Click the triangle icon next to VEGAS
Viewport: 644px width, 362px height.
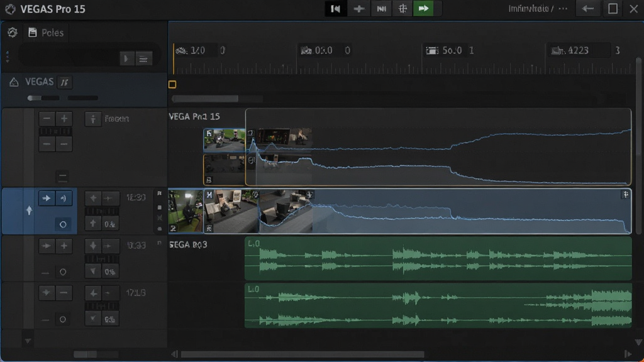pyautogui.click(x=14, y=82)
